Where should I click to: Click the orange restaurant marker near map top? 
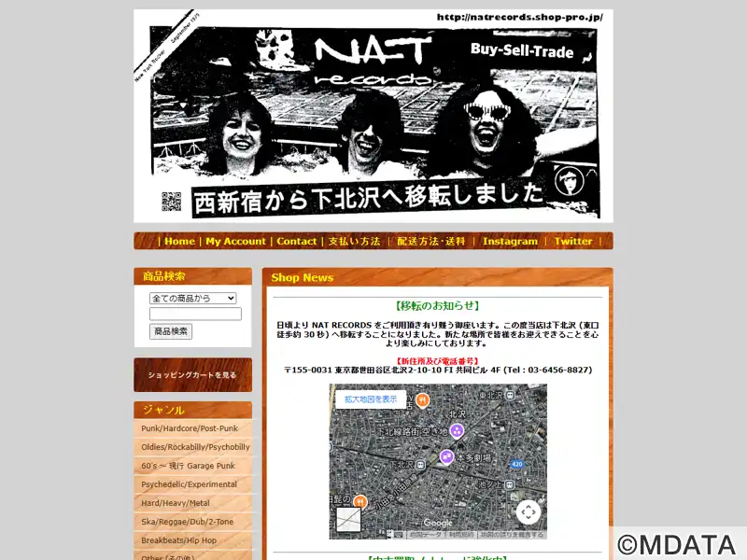point(422,400)
